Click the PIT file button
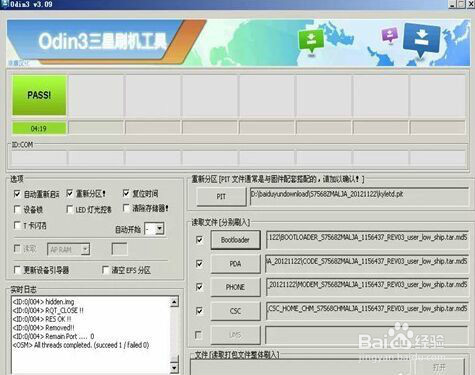The width and height of the screenshot is (475, 375). pyautogui.click(x=221, y=197)
